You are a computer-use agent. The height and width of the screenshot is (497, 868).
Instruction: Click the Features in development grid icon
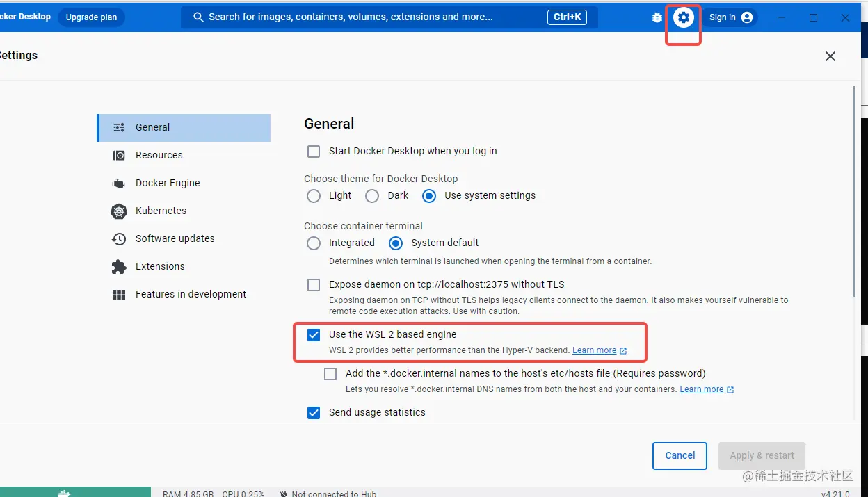pyautogui.click(x=119, y=294)
